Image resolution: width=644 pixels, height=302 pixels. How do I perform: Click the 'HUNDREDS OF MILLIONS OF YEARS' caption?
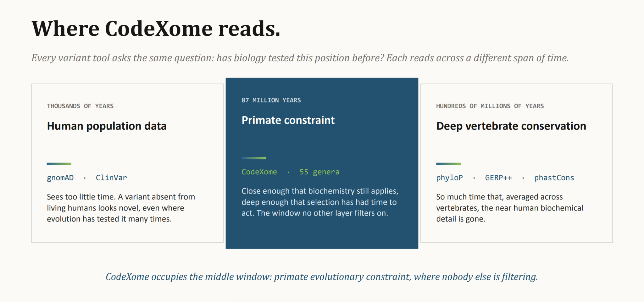[490, 106]
